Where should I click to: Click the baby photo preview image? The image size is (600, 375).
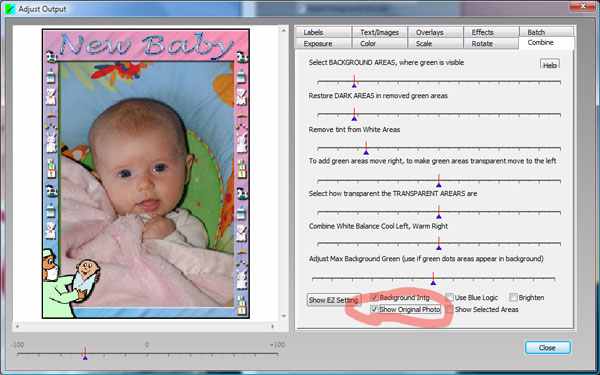(146, 173)
